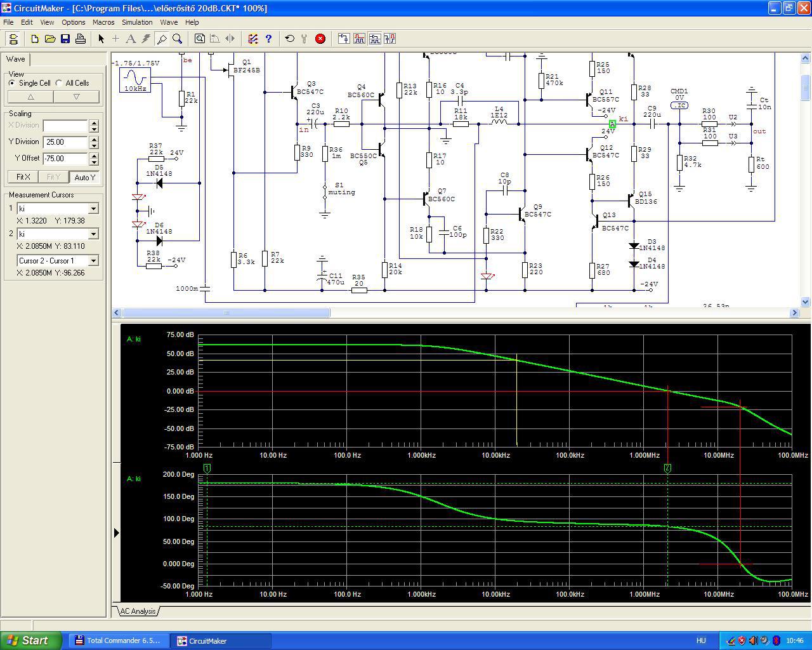Click the down triangle view button
The width and height of the screenshot is (812, 650).
coord(77,97)
